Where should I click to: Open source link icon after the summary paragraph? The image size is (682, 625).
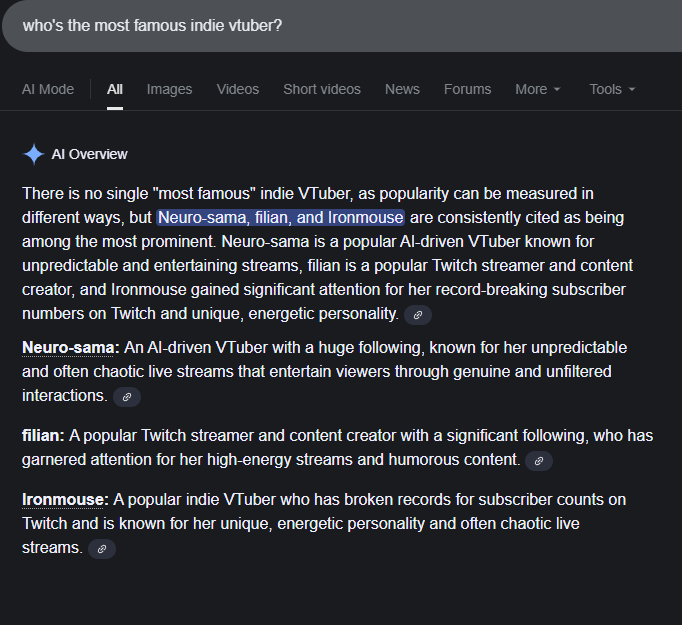[x=417, y=314]
